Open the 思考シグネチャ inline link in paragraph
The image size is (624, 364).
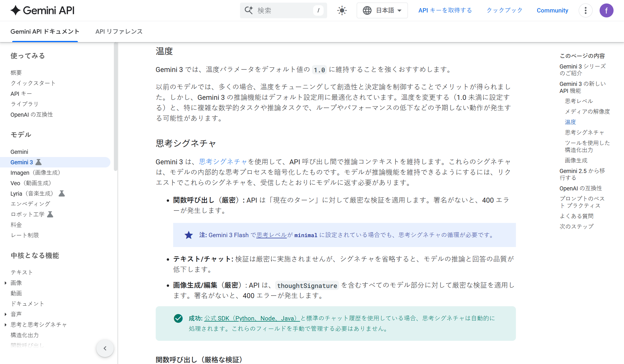pos(223,162)
